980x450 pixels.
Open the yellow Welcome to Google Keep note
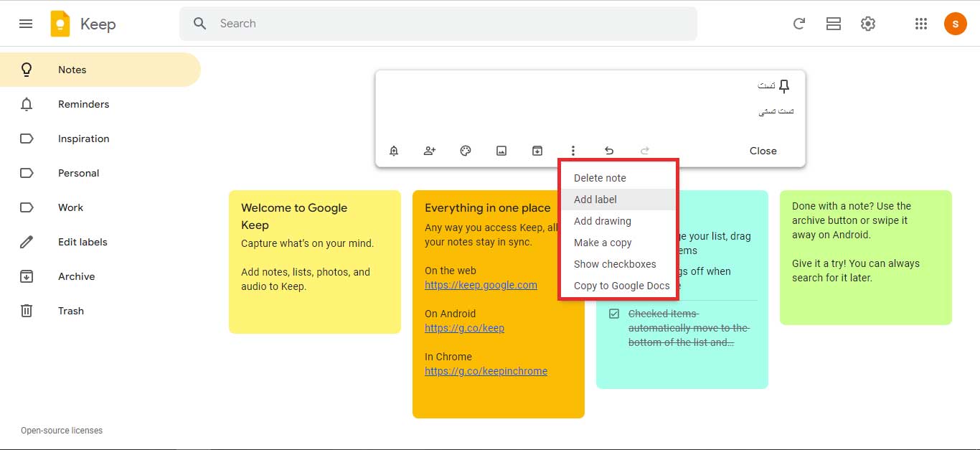click(x=315, y=262)
